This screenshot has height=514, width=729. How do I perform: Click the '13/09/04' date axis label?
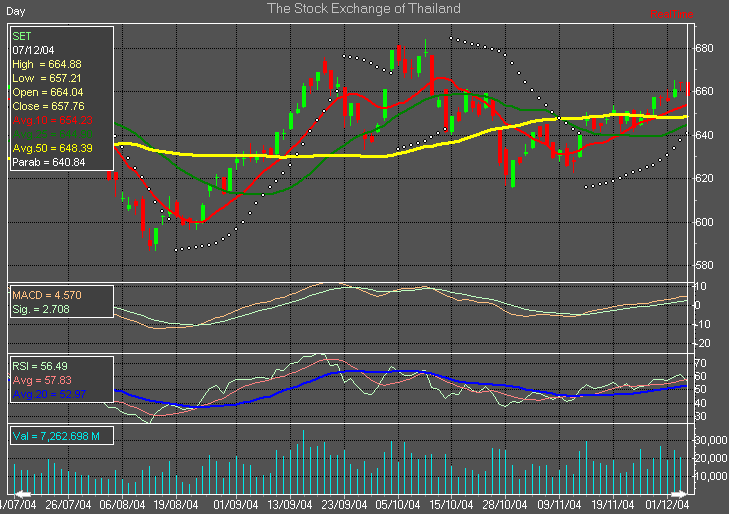(x=290, y=505)
